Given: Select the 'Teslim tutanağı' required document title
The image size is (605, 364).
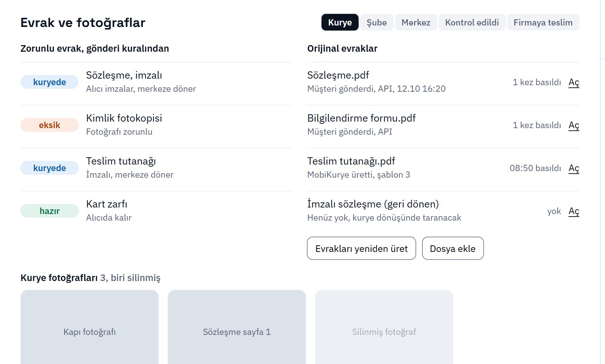Looking at the screenshot, I should pyautogui.click(x=121, y=161).
